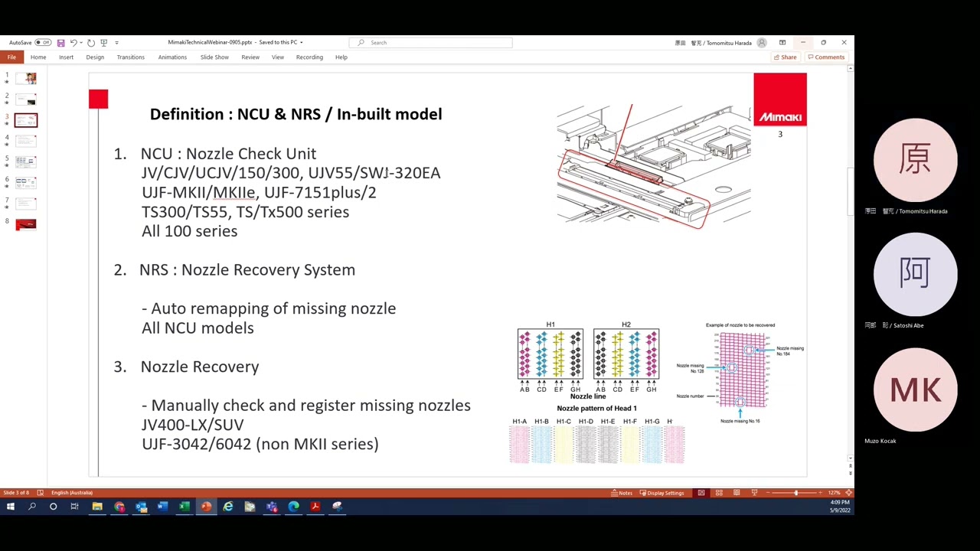Open the user account picture
The image size is (980, 551).
pos(761,43)
